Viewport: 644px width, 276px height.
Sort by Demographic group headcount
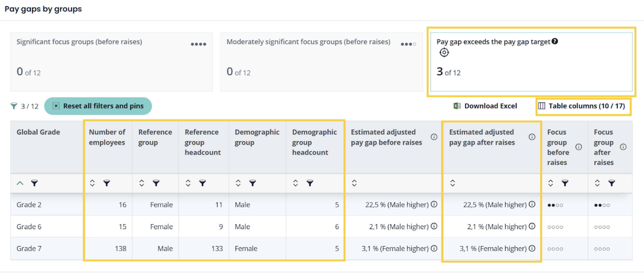click(x=296, y=183)
